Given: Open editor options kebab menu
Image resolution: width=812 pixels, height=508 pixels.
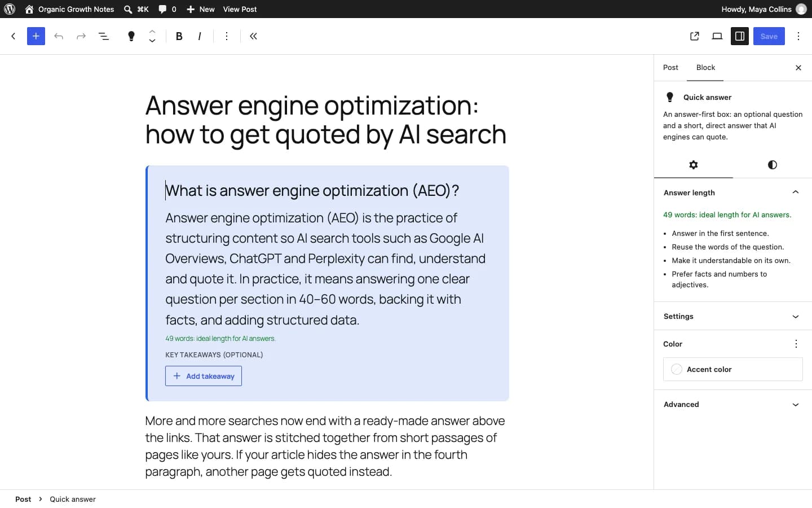Looking at the screenshot, I should [x=798, y=36].
